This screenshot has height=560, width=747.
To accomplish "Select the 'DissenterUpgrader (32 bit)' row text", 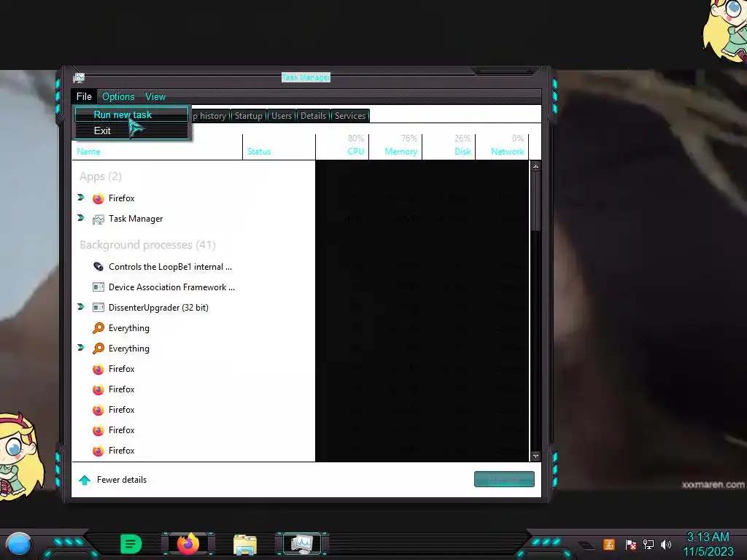I will [158, 308].
